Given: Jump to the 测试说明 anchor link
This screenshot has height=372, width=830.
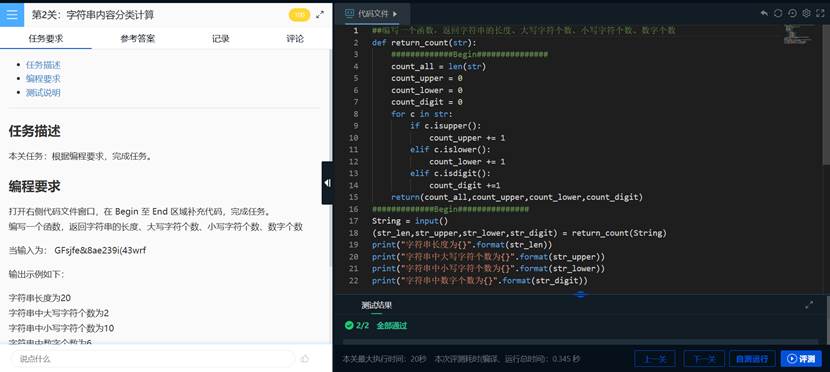Looking at the screenshot, I should click(x=43, y=92).
